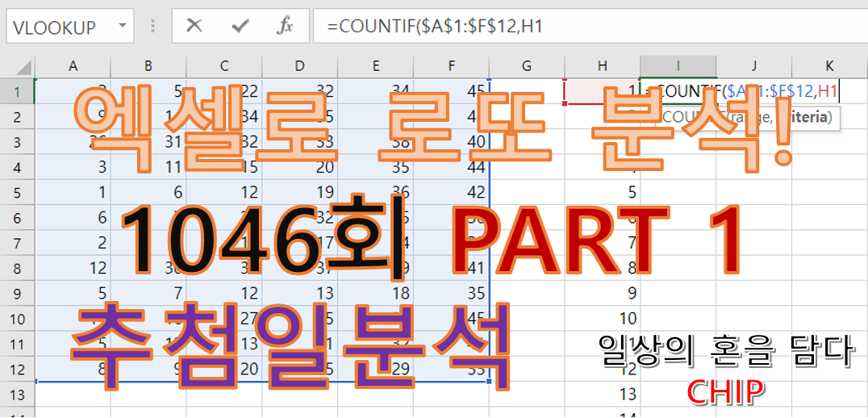The image size is (868, 418).
Task: Cancel the formula entry with the X icon
Action: (194, 26)
